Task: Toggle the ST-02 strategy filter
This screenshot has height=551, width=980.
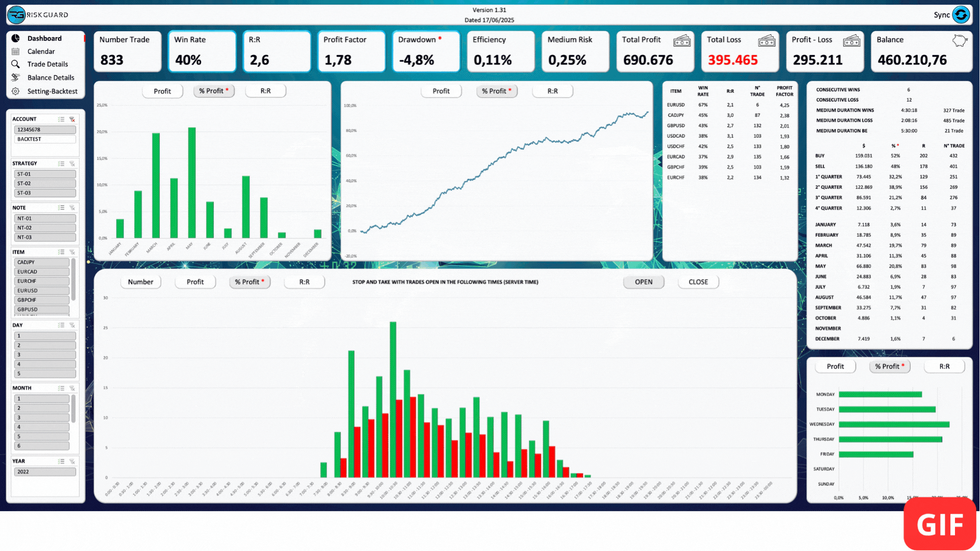Action: tap(45, 184)
